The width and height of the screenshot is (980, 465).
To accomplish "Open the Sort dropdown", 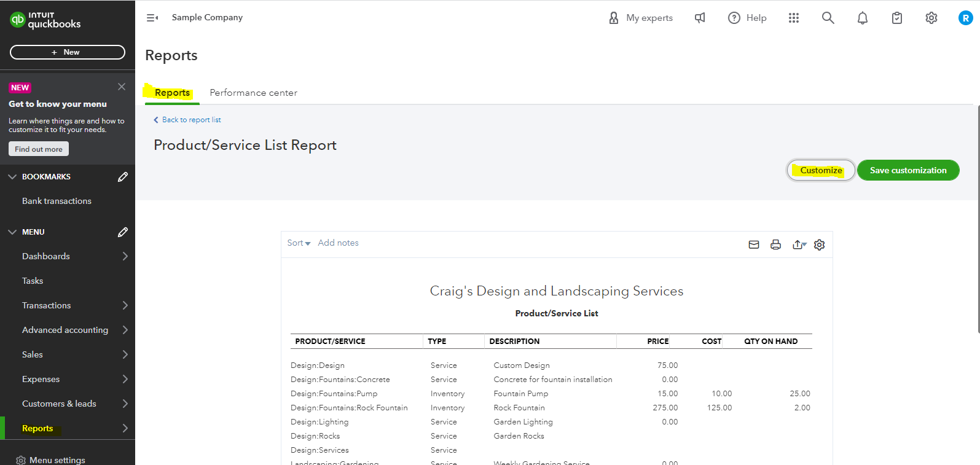I will 299,243.
